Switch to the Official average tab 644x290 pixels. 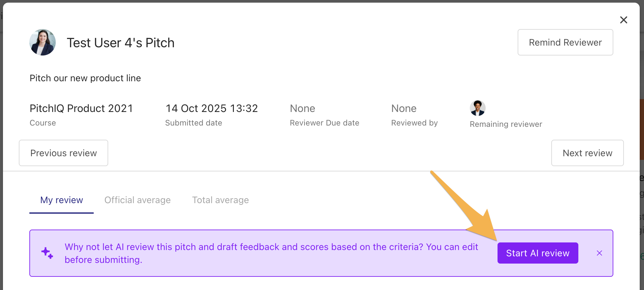(137, 200)
